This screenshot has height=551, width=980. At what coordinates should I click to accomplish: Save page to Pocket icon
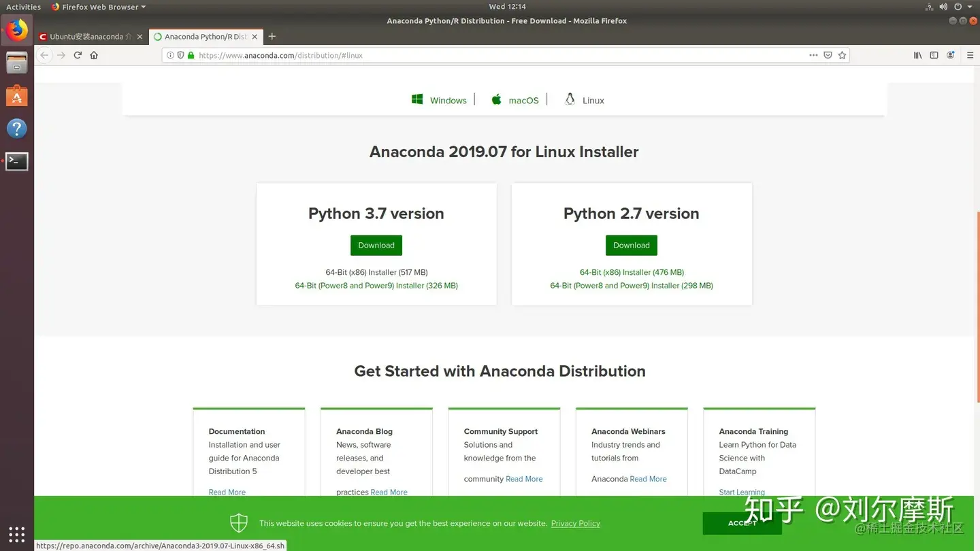828,55
